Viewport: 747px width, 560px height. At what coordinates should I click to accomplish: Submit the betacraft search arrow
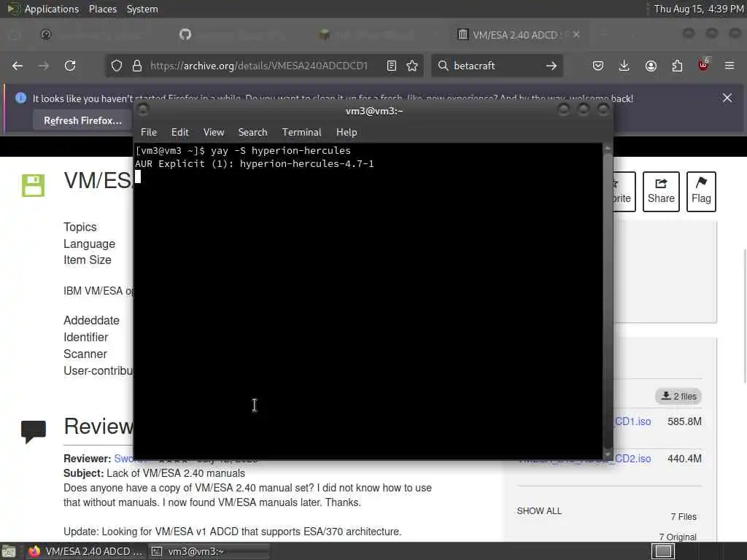(x=551, y=66)
